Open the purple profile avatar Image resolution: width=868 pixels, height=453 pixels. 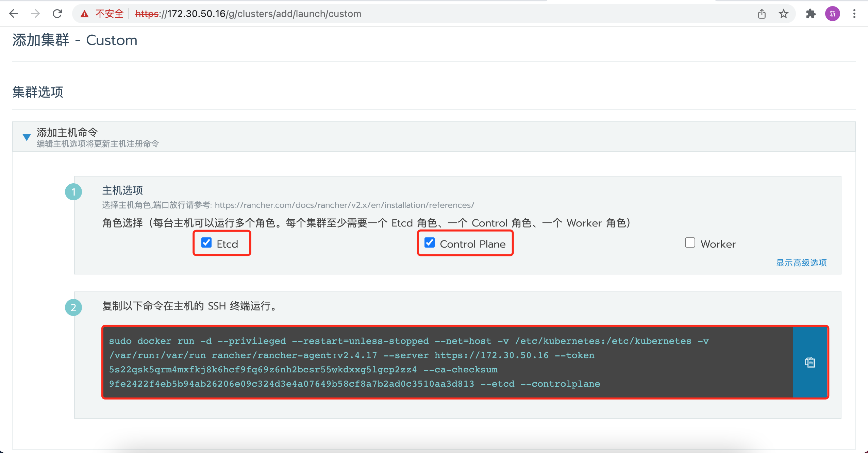833,14
